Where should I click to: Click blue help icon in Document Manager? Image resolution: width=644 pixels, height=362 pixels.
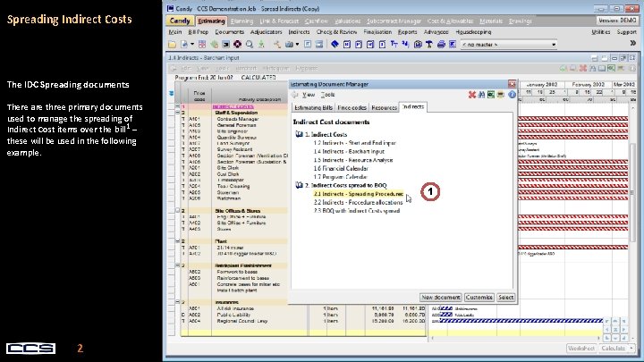[x=512, y=95]
